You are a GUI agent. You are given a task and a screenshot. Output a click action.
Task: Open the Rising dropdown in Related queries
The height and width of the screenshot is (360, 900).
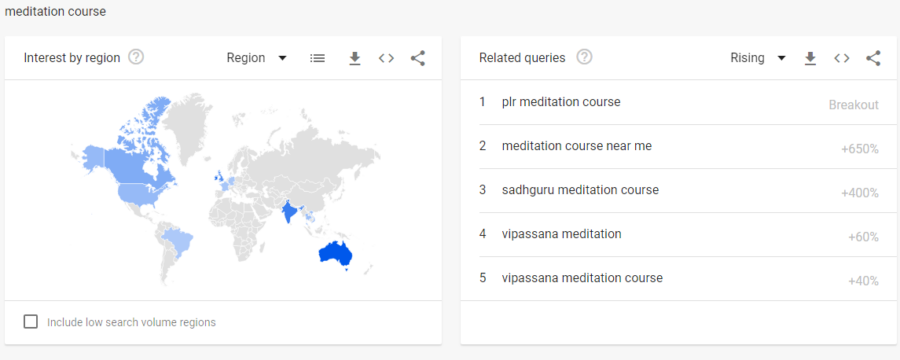pyautogui.click(x=758, y=58)
